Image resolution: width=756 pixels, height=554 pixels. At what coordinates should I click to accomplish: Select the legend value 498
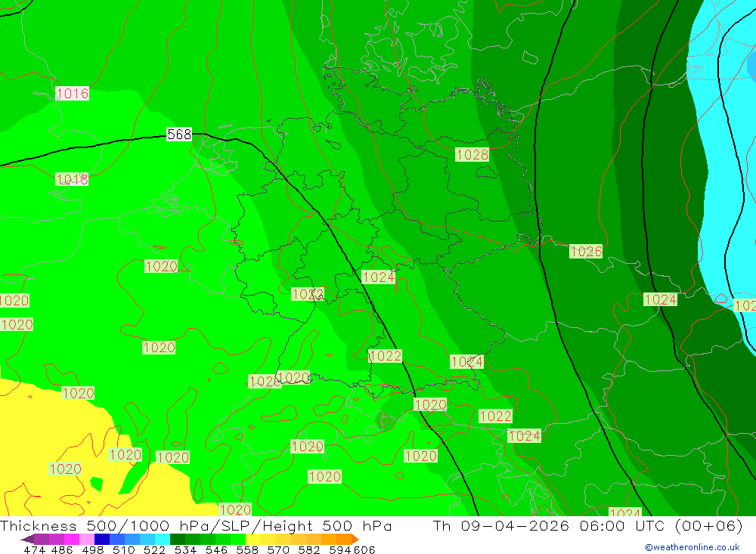point(93,549)
